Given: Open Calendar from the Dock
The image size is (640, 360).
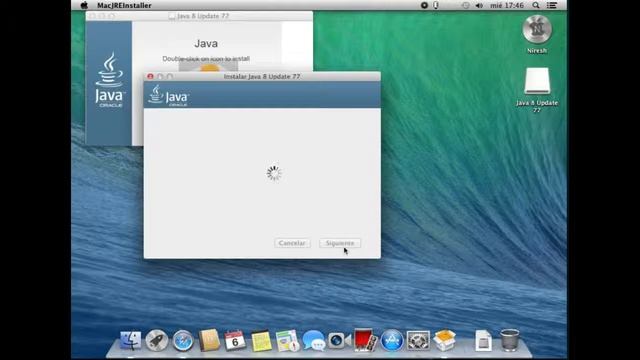Looking at the screenshot, I should 235,340.
